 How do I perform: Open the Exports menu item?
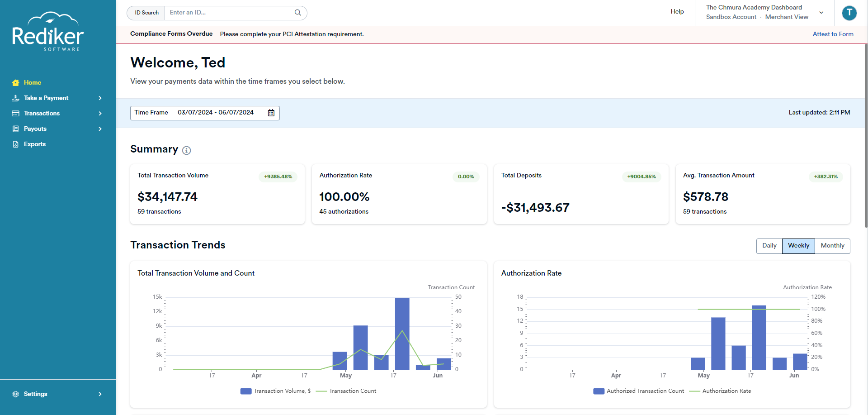34,144
